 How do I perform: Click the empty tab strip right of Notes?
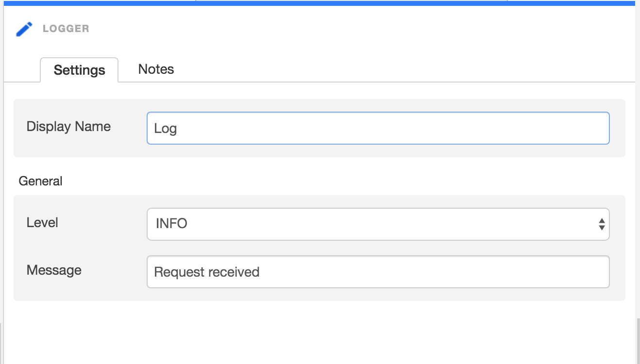388,70
